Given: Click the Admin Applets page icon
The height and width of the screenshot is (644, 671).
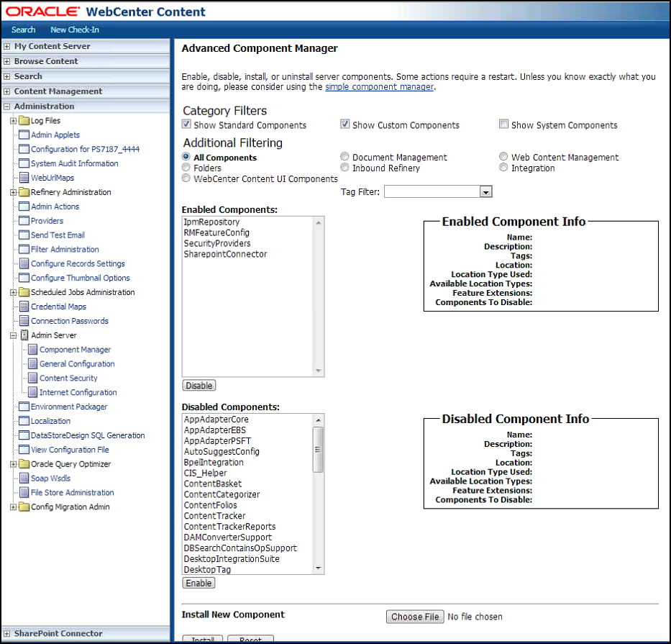Looking at the screenshot, I should pos(24,135).
